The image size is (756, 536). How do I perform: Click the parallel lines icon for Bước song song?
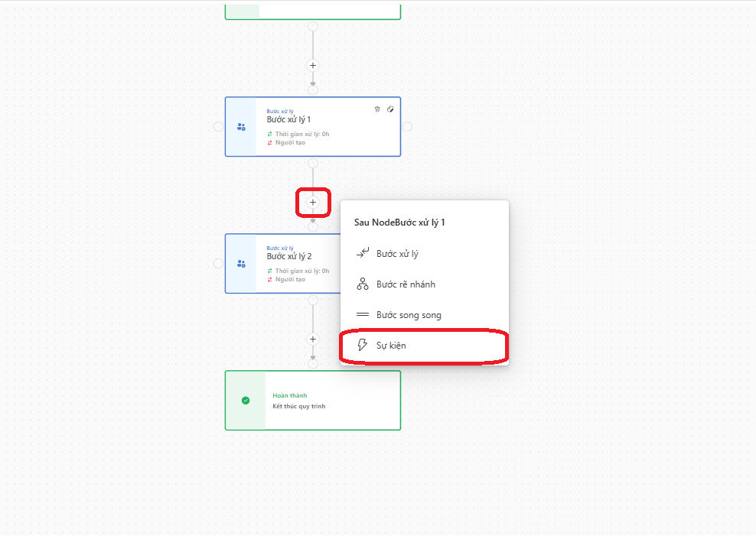point(363,315)
